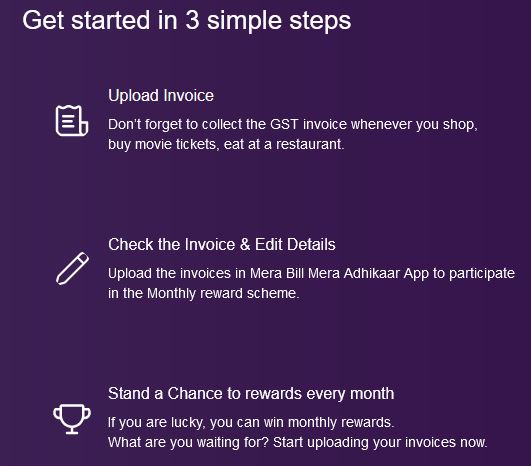The height and width of the screenshot is (466, 531).
Task: Select the in the Monthly reward scheme line
Action: tap(204, 293)
